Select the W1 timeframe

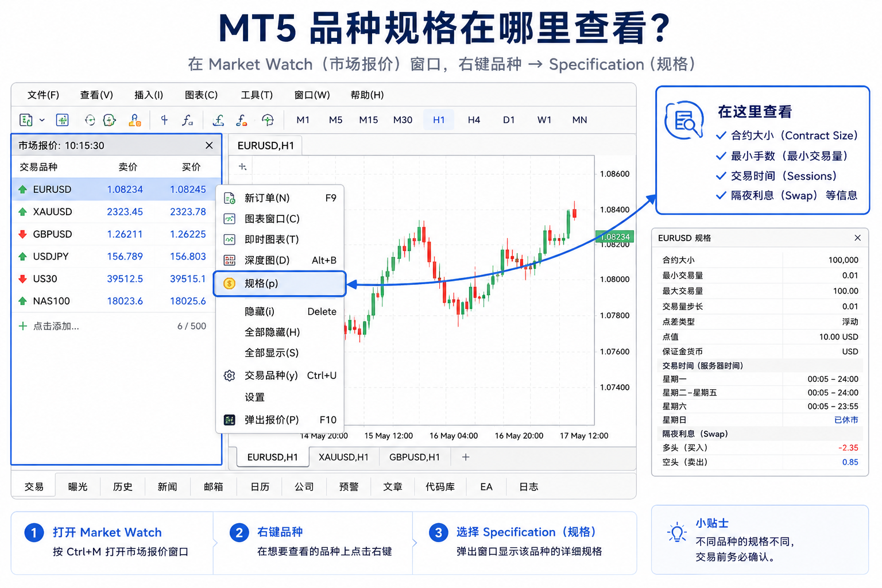[x=544, y=120]
